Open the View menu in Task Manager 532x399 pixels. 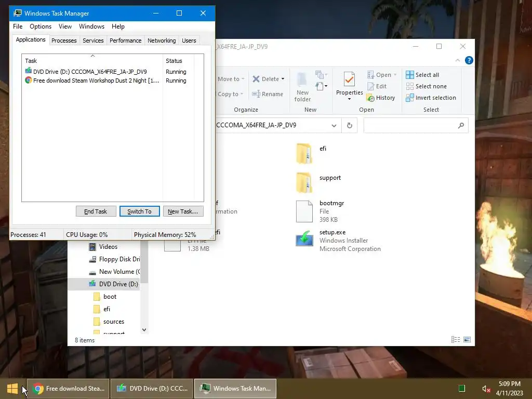65,26
